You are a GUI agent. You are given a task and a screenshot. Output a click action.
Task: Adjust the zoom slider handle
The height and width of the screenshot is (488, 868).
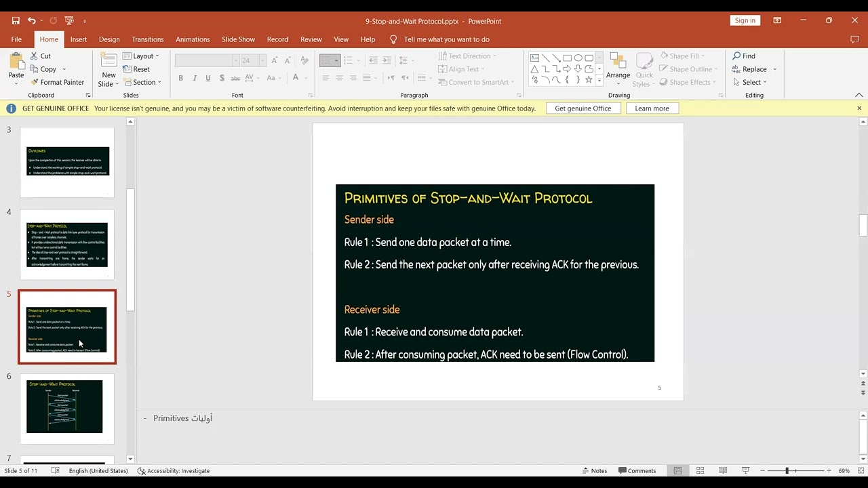[x=787, y=471]
